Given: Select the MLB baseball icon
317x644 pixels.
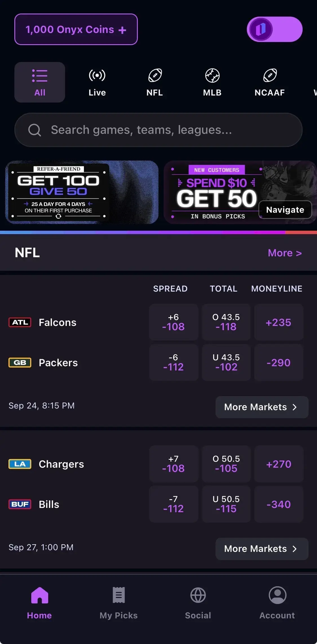Looking at the screenshot, I should click(212, 75).
